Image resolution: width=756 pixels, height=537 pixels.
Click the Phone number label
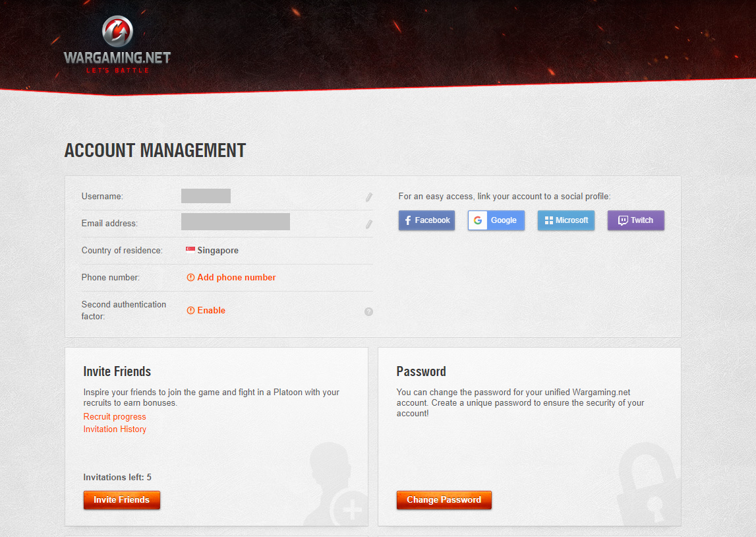pyautogui.click(x=111, y=278)
